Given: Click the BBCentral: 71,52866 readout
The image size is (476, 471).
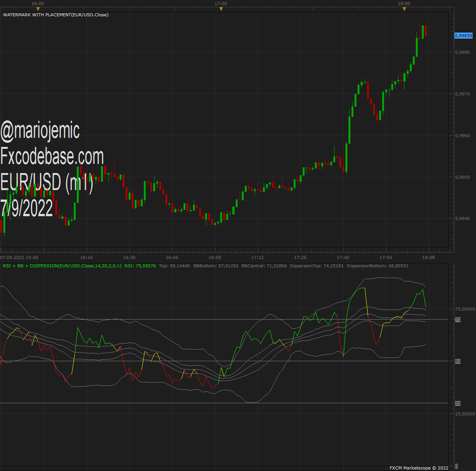Looking at the screenshot, I should [x=264, y=266].
